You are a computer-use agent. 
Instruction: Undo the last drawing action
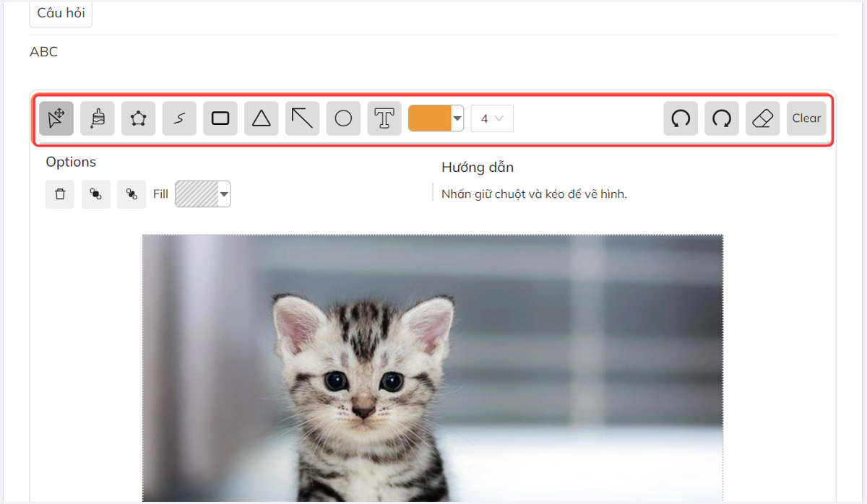681,118
